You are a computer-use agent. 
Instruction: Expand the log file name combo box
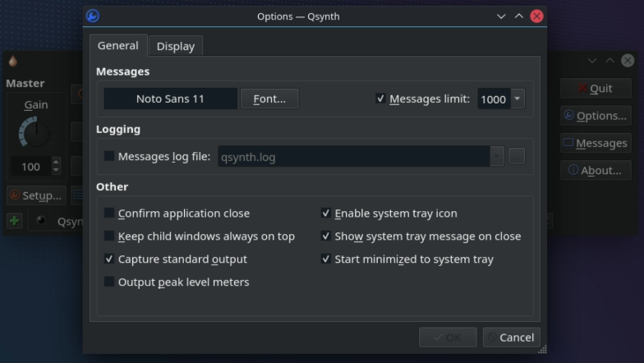click(496, 156)
